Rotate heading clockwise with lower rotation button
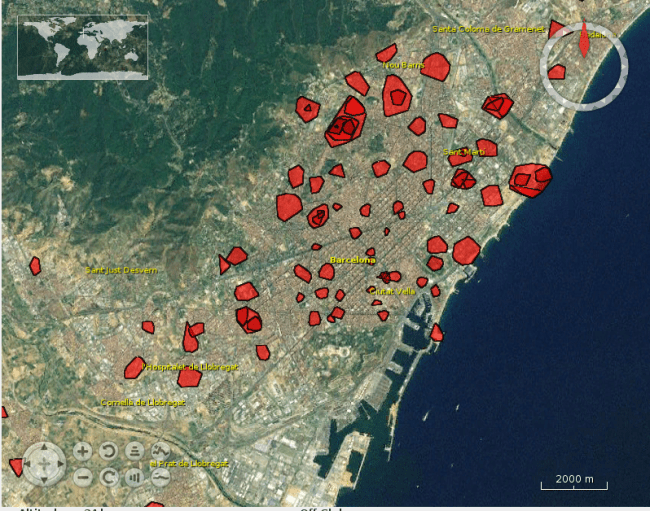This screenshot has height=511, width=650. [109, 477]
